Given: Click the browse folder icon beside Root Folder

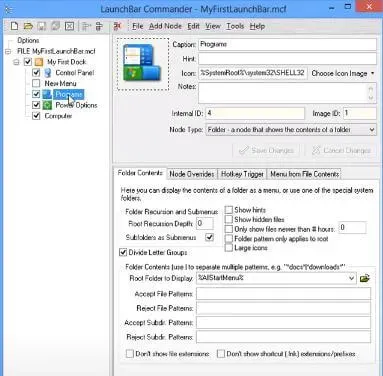Looking at the screenshot, I should pos(365,278).
